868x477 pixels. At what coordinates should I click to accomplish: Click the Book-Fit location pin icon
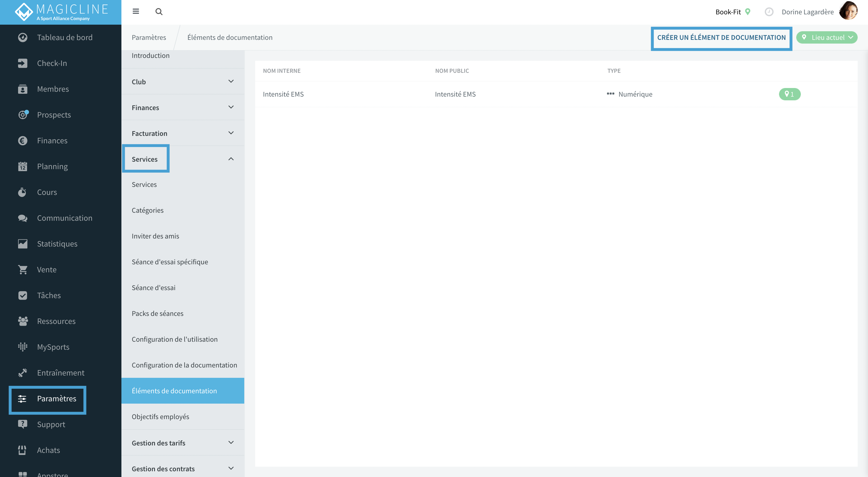point(748,12)
